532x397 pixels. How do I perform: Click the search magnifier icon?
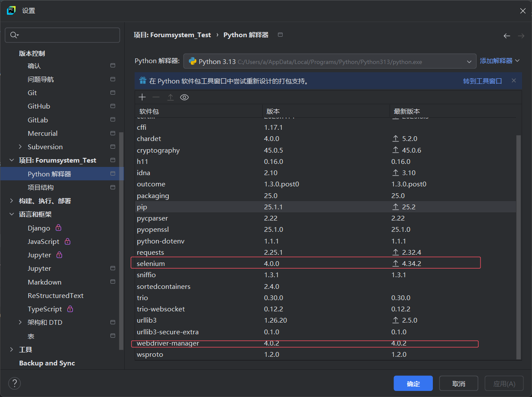coord(13,35)
